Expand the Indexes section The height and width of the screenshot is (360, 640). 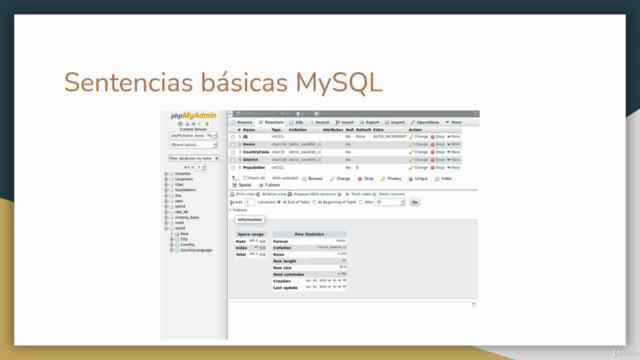[238, 210]
